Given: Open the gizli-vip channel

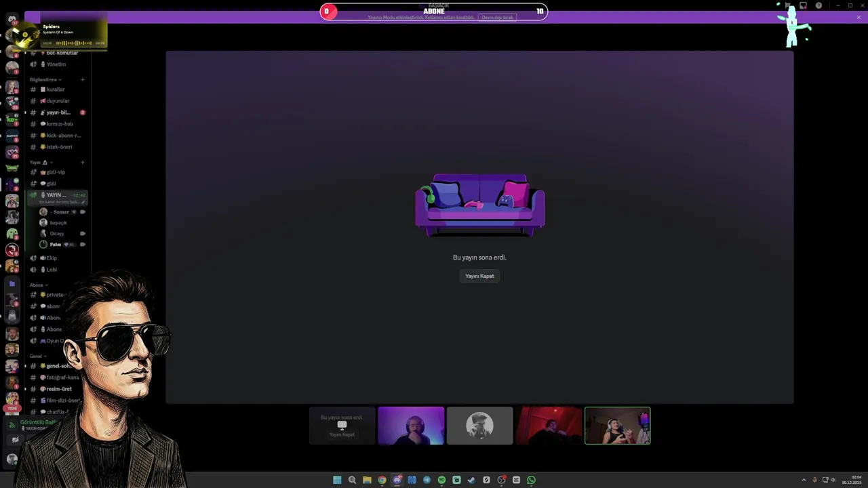Looking at the screenshot, I should pyautogui.click(x=57, y=172).
